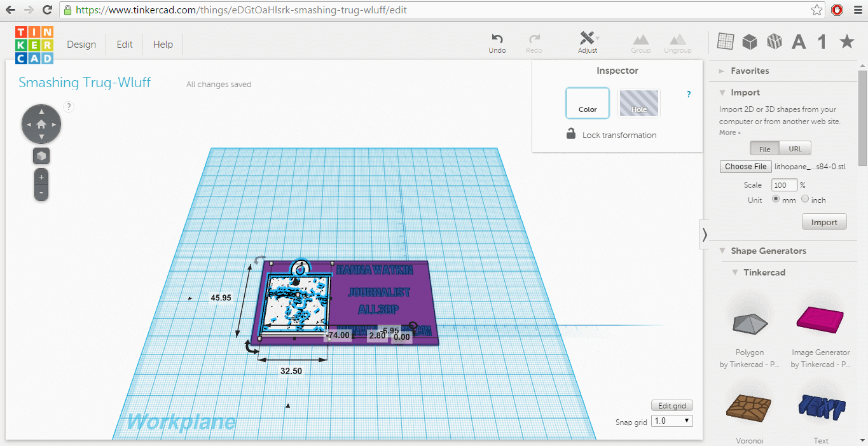Open the Design menu

pos(81,45)
